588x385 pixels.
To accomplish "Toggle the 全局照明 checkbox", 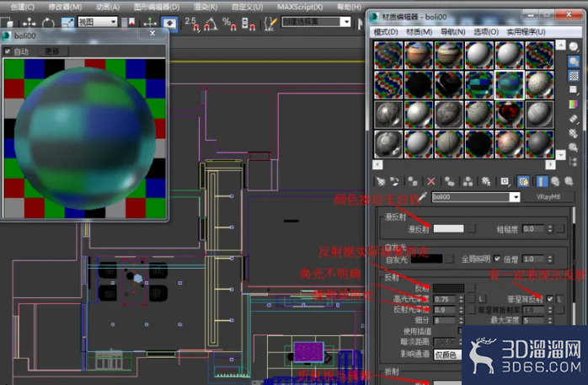I will click(x=497, y=259).
